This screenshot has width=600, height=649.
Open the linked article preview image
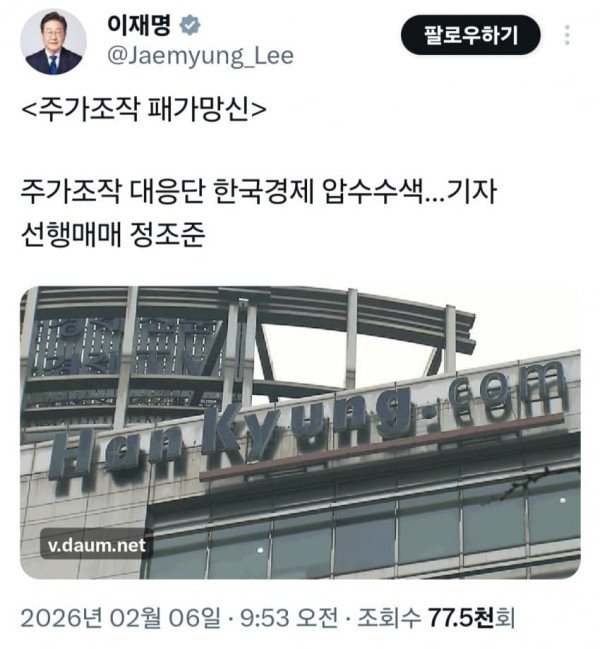pos(300,433)
